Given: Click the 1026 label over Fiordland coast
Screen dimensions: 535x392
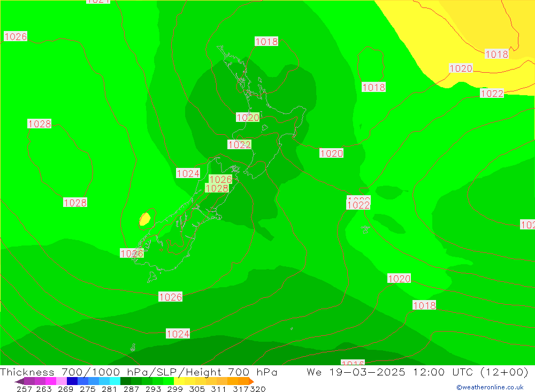Looking at the screenshot, I should pyautogui.click(x=132, y=253).
